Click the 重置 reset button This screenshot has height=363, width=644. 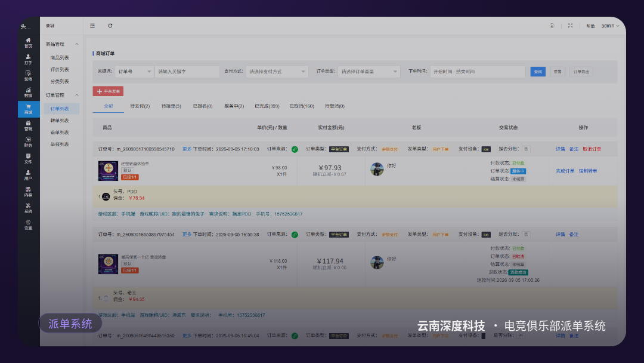point(558,72)
